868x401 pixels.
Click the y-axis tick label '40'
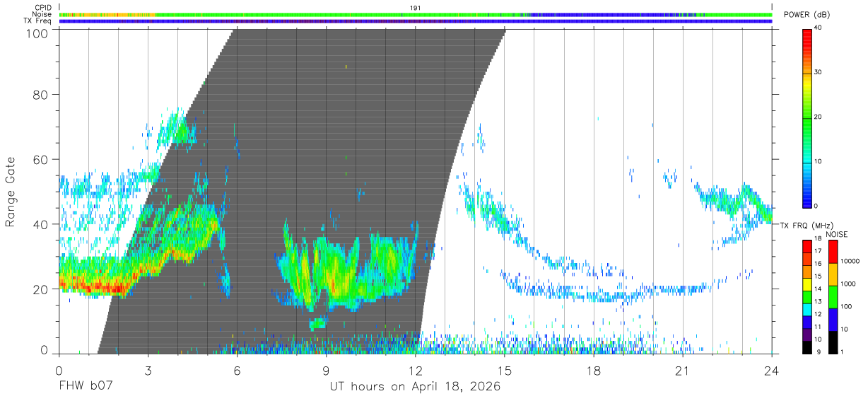pos(40,225)
